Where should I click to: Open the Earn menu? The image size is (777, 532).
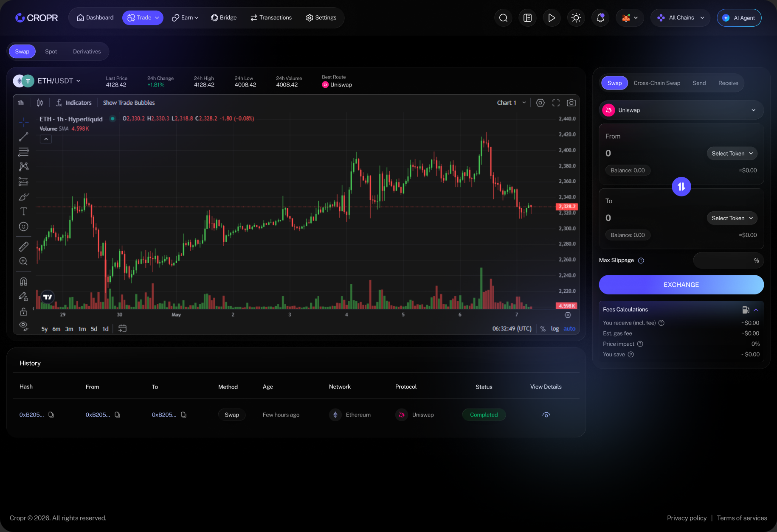[185, 18]
